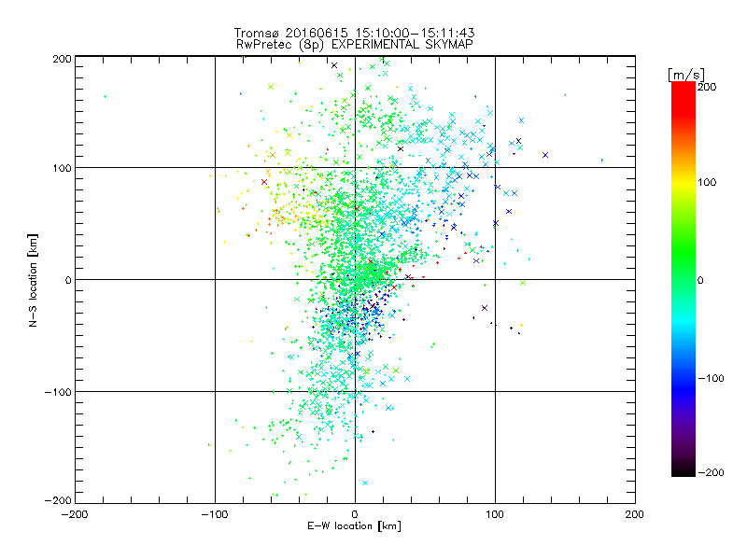Click the x-axis '-100' tick label
This screenshot has width=747, height=560.
tap(215, 514)
